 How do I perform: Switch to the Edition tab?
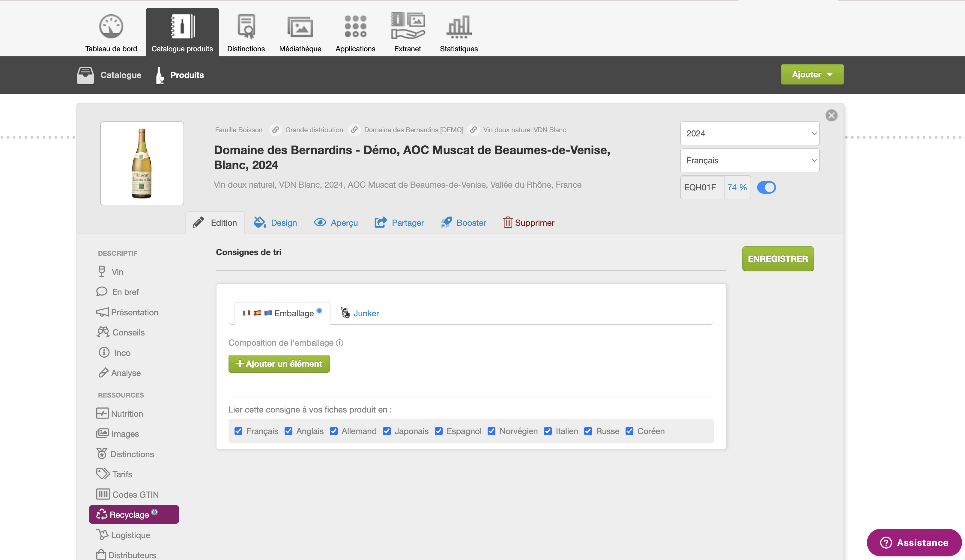215,223
